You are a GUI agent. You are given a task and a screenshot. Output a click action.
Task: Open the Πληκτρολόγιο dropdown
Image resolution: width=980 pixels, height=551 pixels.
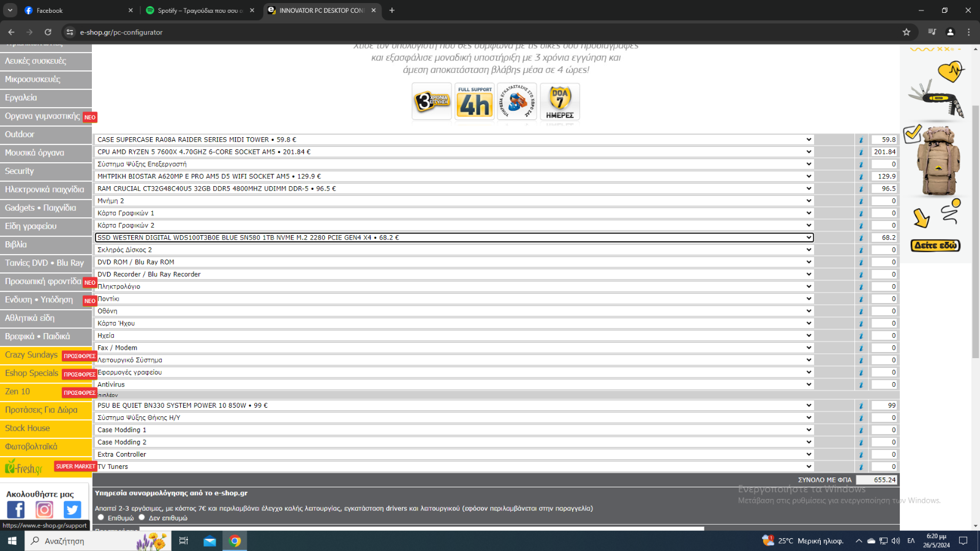pos(454,287)
